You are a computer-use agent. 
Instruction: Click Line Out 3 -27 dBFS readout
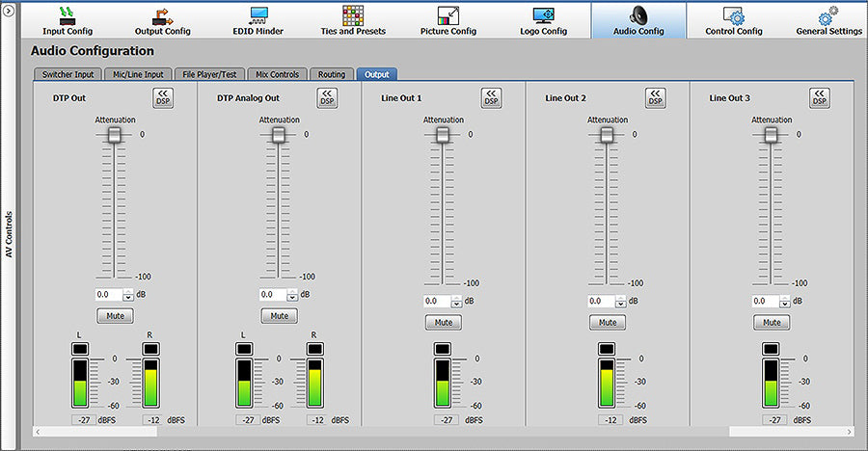click(775, 420)
